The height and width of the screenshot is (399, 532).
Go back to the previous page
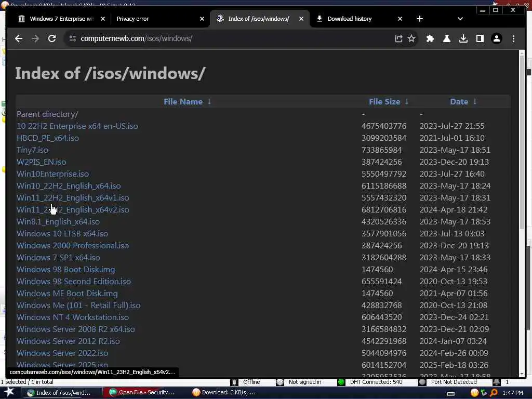[19, 38]
